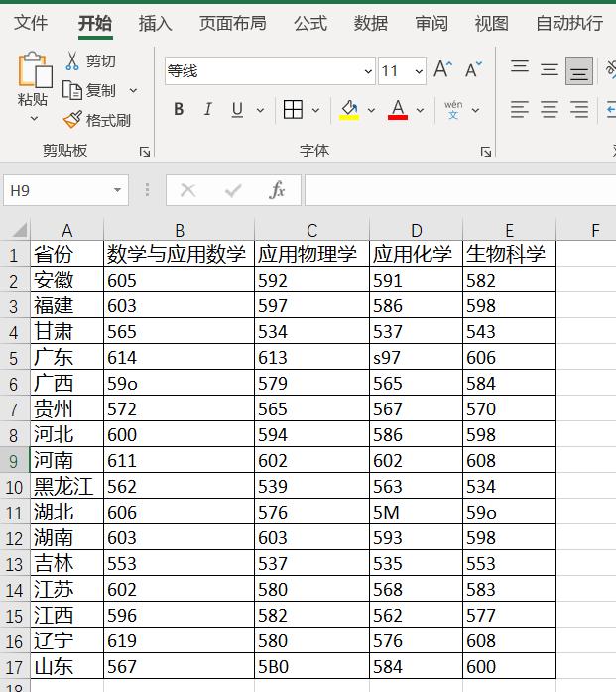Click the Copy (复制) button
Viewport: 616px width, 692px height.
point(88,90)
